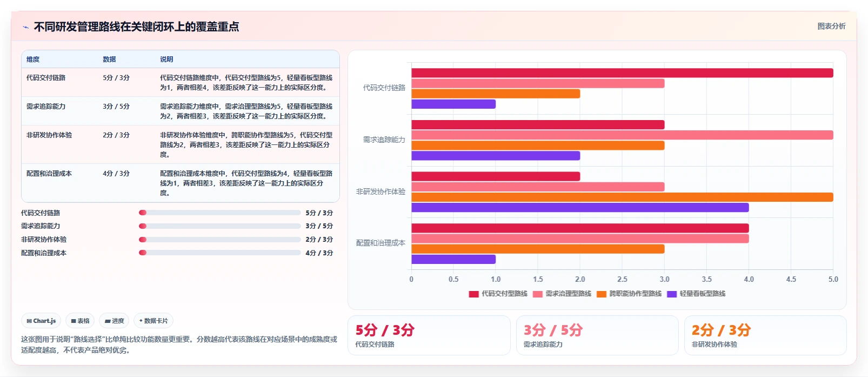The height and width of the screenshot is (377, 868).
Task: Toggle the 需求治理型路线 legend swatch
Action: coord(537,294)
